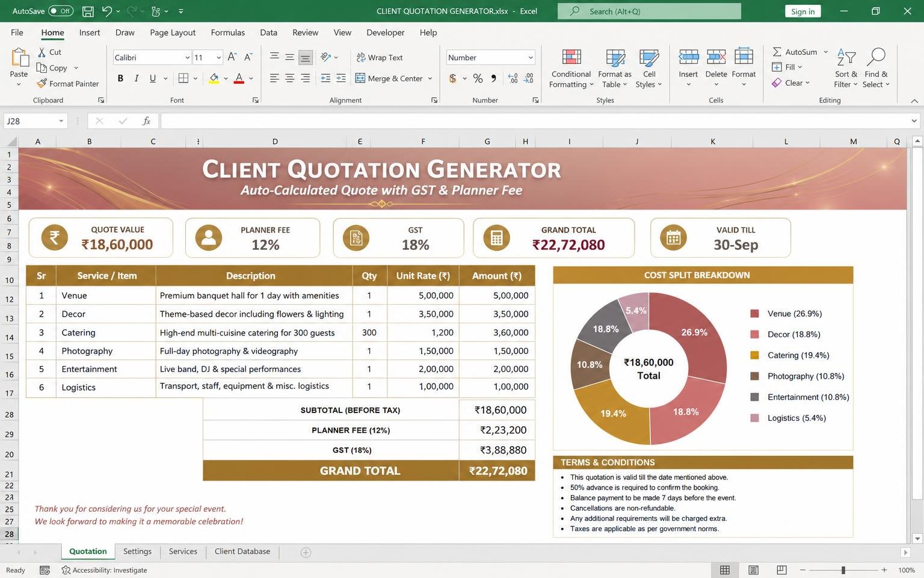Switch to Page Layout view icon
The width and height of the screenshot is (924, 578).
753,570
